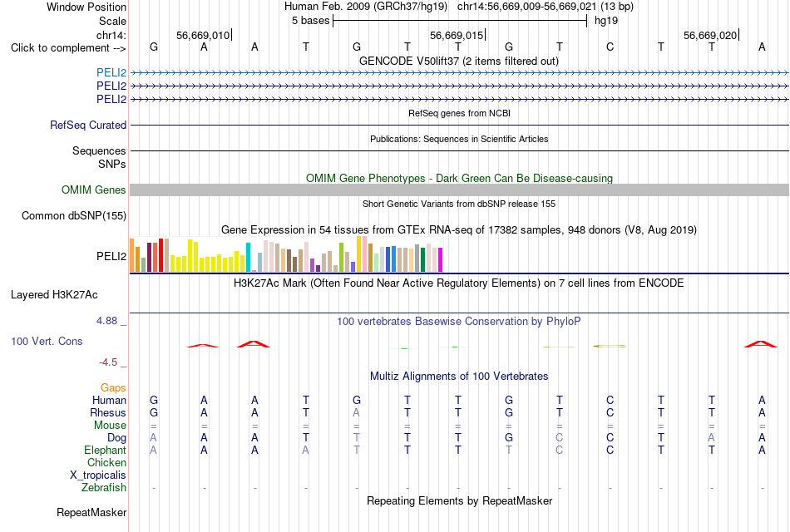Click the RepeatMasker track label
Screen dimensions: 790x532
point(91,512)
